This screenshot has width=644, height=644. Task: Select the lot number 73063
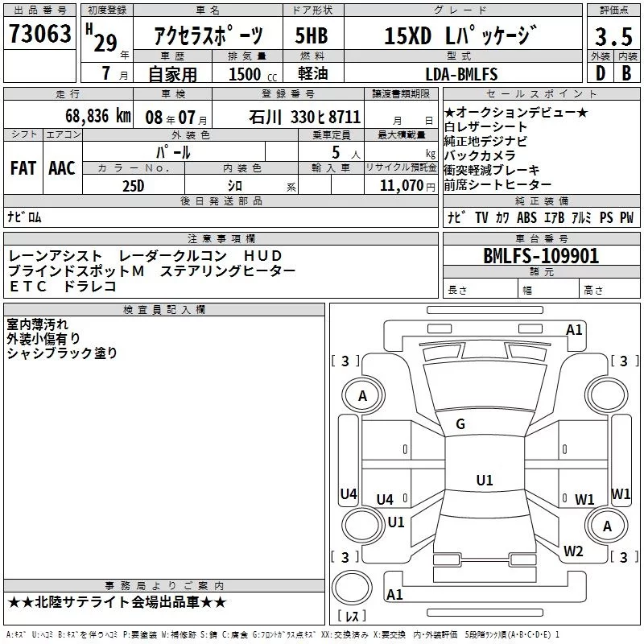(x=39, y=33)
